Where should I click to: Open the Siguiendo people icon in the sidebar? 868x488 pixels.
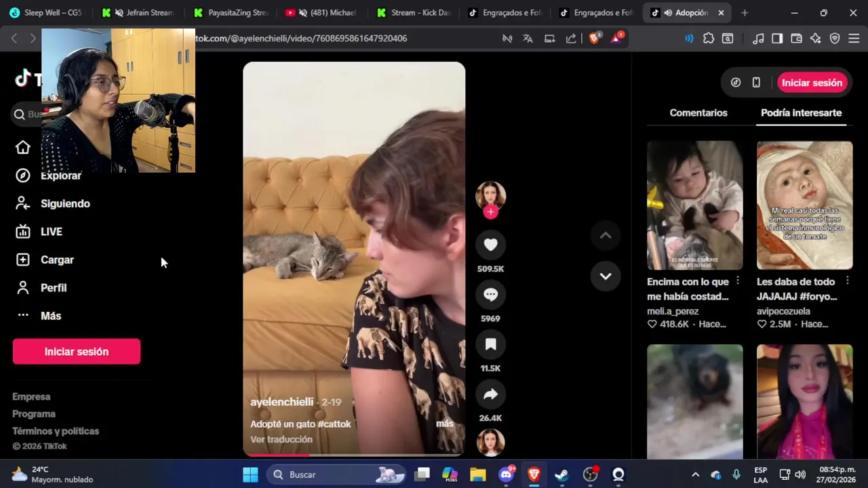[x=23, y=203]
